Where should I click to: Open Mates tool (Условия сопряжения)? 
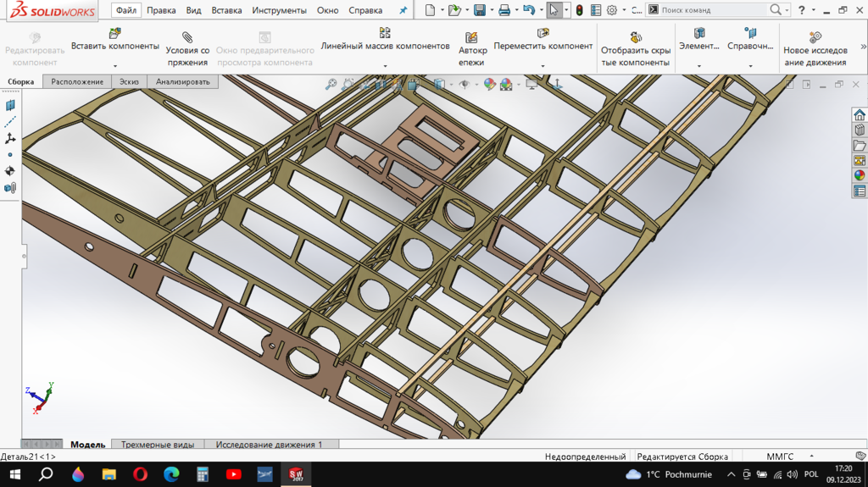[187, 38]
